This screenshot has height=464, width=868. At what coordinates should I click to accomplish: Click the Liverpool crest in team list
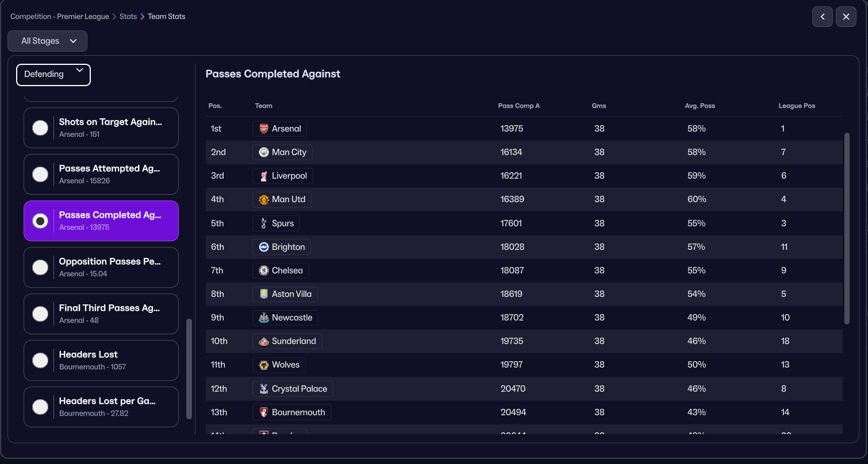[x=263, y=176]
